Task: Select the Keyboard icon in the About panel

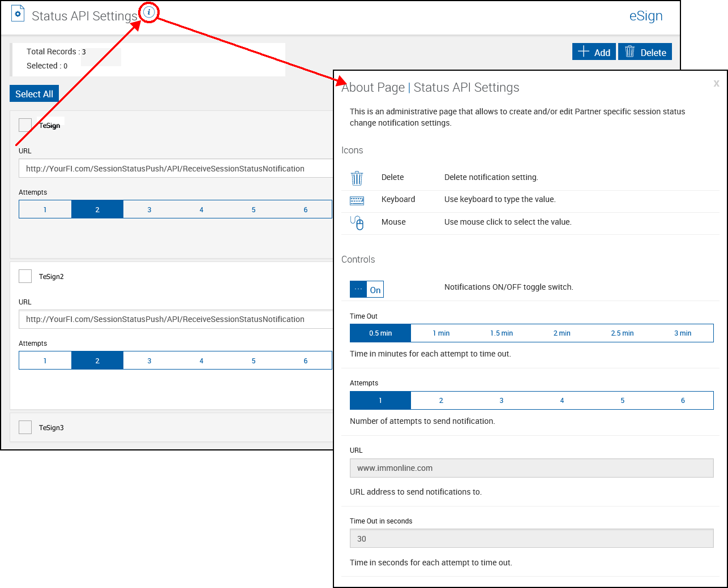Action: 357,200
